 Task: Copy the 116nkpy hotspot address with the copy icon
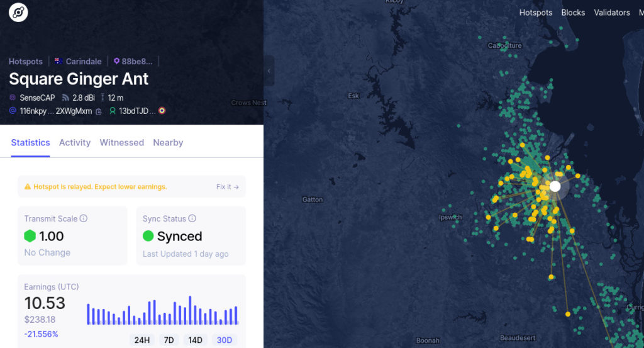[99, 111]
